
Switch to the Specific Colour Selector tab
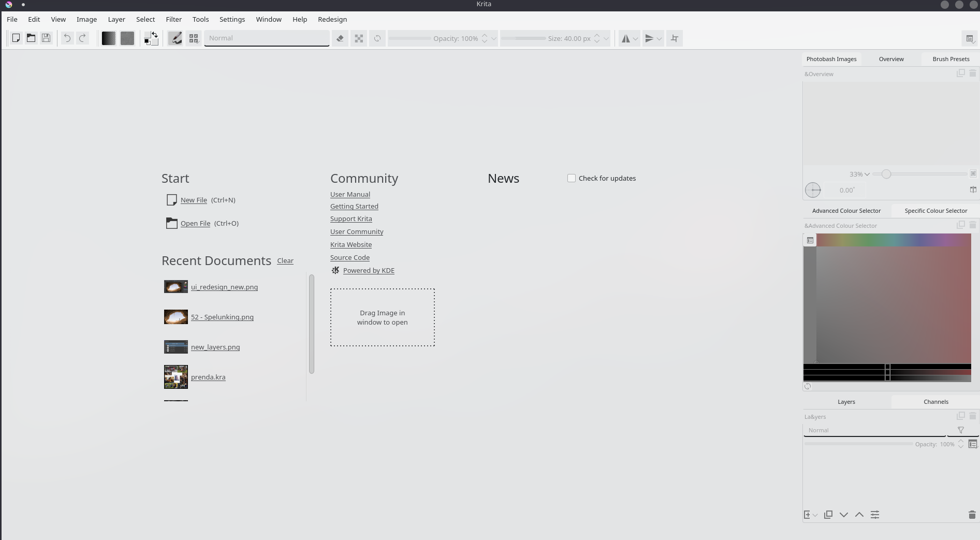(935, 211)
